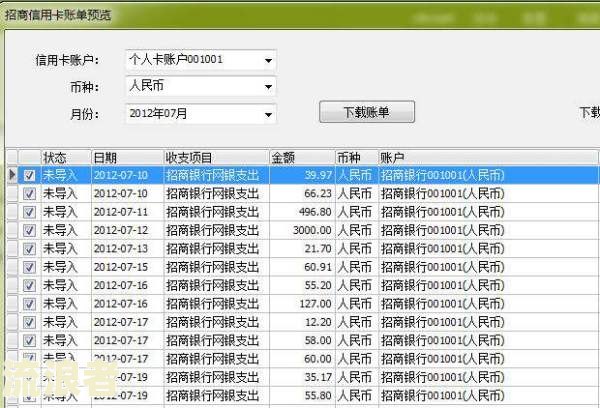
Task: Uncheck the checkbox for the 55.20 row
Action: pos(29,286)
